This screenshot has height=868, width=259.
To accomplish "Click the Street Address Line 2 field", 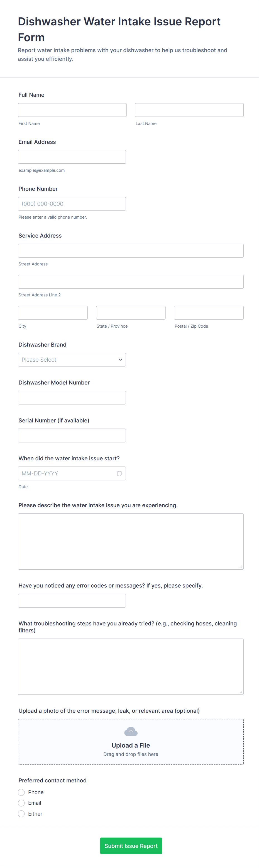I will coord(131,281).
